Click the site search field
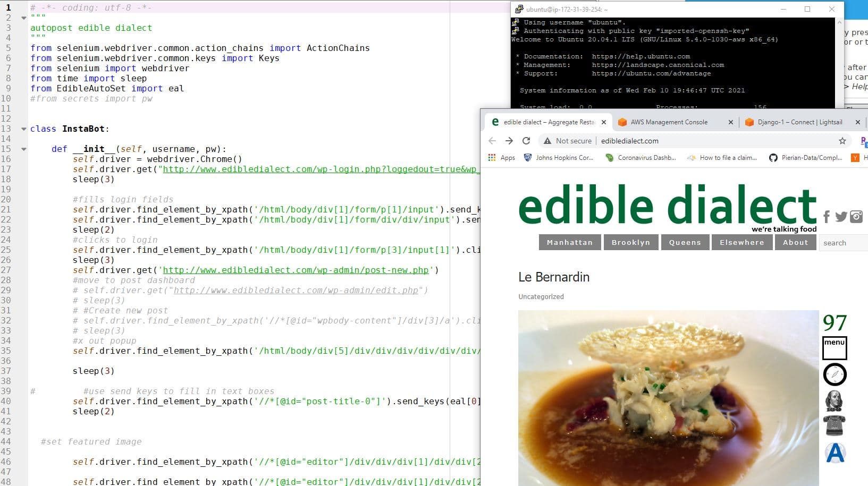This screenshot has height=486, width=868. (x=844, y=243)
